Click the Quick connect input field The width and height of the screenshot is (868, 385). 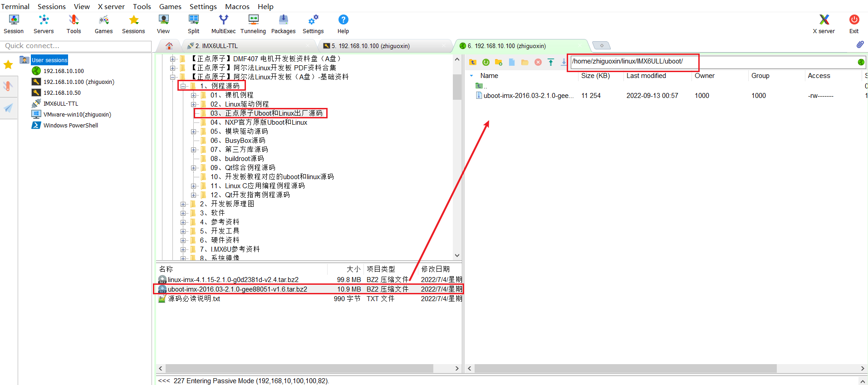(76, 46)
